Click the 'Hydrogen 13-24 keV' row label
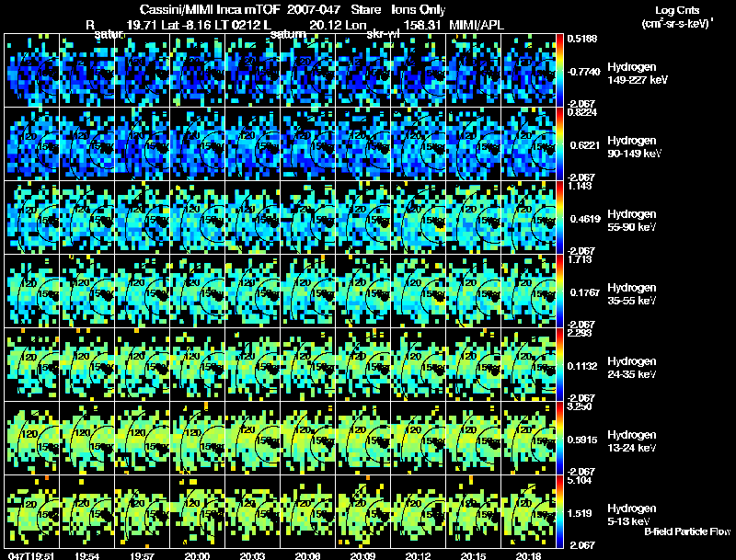The width and height of the screenshot is (736, 560). click(632, 441)
